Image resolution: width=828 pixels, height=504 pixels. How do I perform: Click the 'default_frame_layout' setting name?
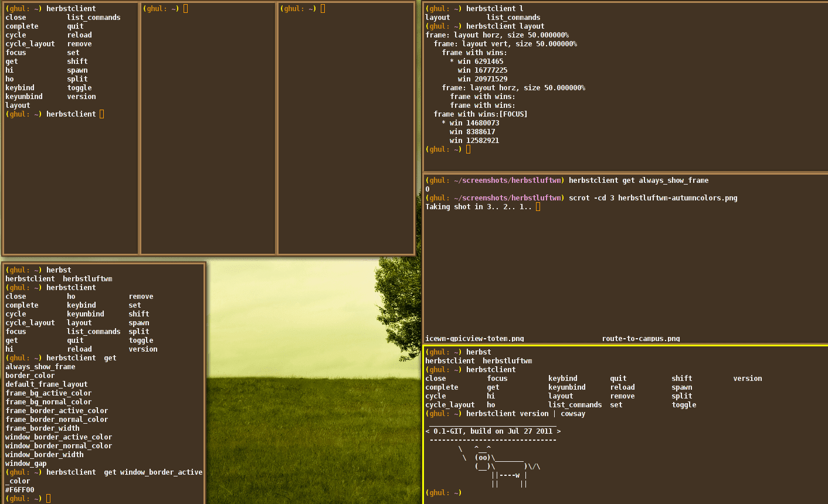(46, 384)
